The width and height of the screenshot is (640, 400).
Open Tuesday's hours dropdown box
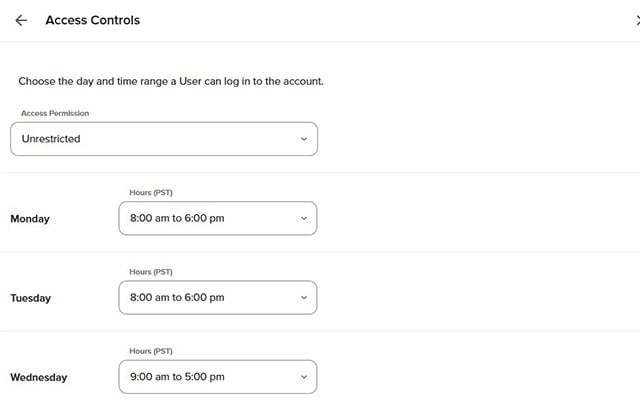pyautogui.click(x=217, y=297)
